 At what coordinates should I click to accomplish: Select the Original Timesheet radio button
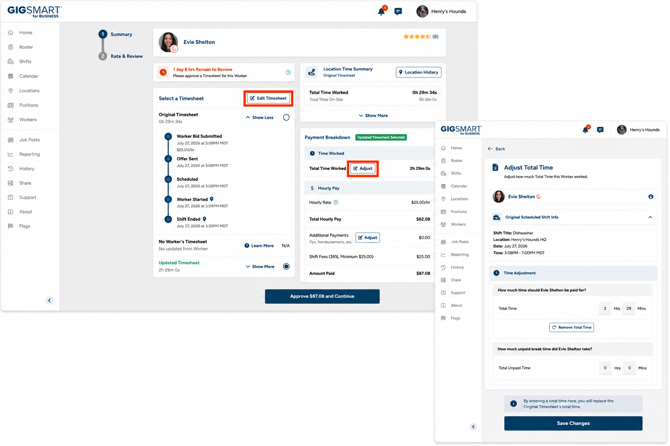286,117
